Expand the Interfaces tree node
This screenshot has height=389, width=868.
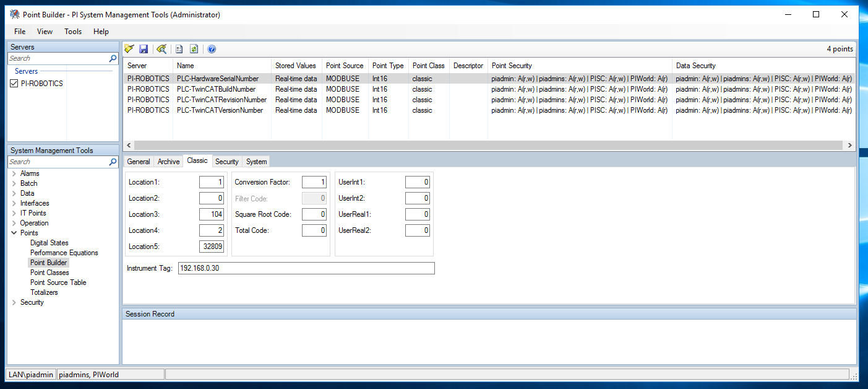point(14,203)
